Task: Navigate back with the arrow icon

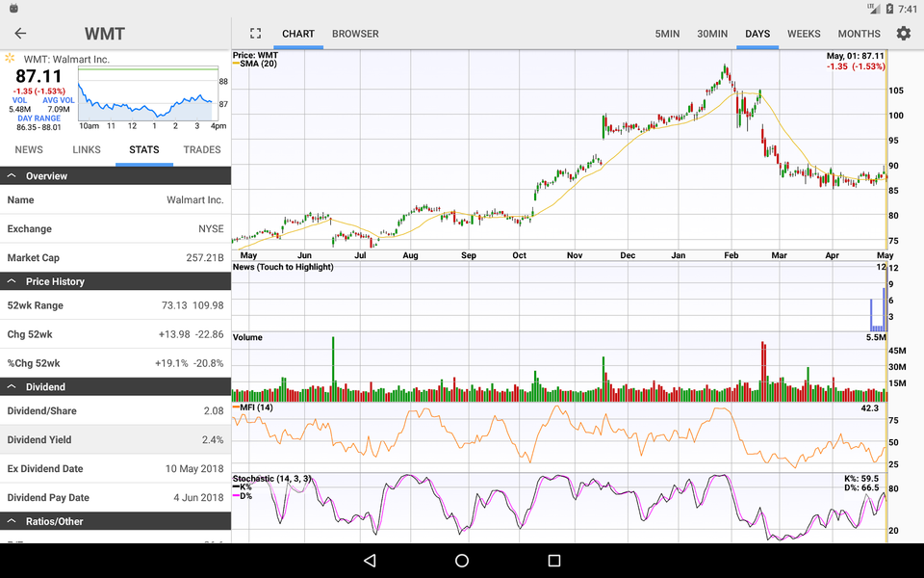Action: pyautogui.click(x=20, y=33)
